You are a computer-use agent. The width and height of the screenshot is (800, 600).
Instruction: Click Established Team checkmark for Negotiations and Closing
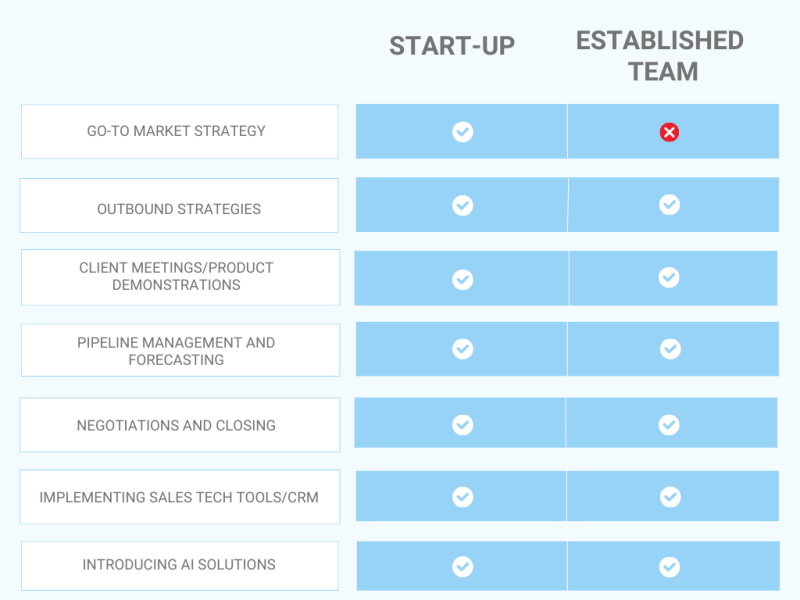click(669, 425)
